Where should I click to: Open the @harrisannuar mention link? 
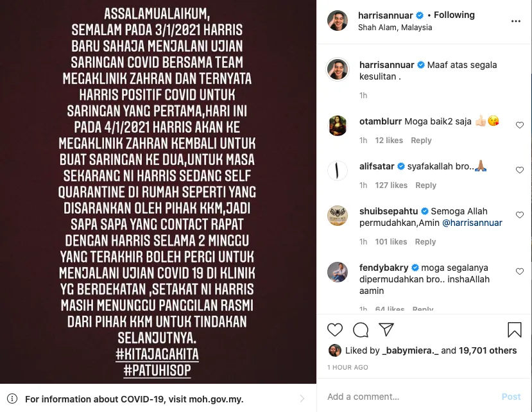(472, 223)
